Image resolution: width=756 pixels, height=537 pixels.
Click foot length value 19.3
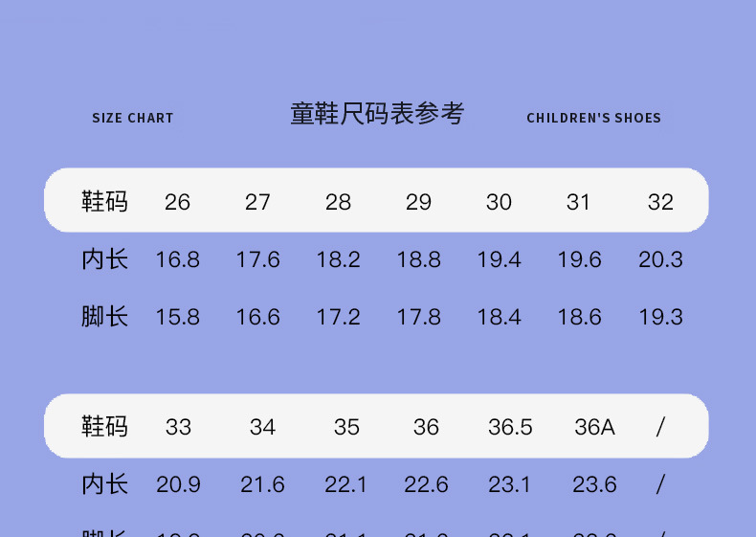[660, 317]
